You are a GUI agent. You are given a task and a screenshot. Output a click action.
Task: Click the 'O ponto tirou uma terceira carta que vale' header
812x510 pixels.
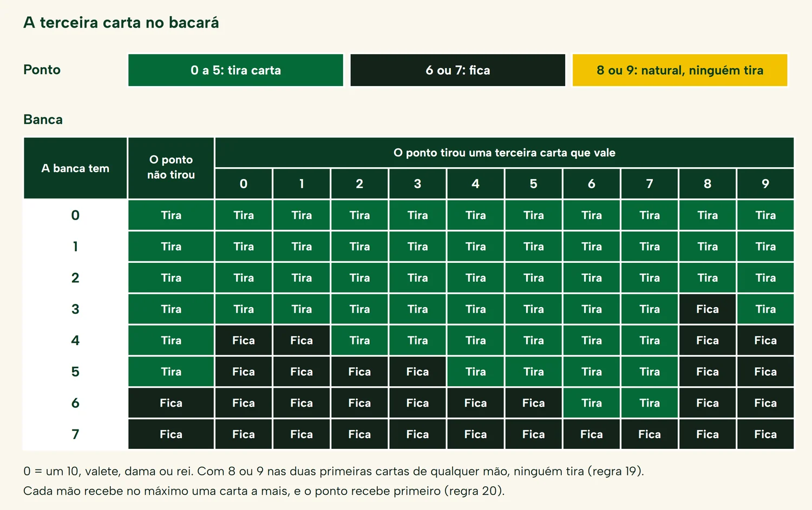[x=505, y=153]
